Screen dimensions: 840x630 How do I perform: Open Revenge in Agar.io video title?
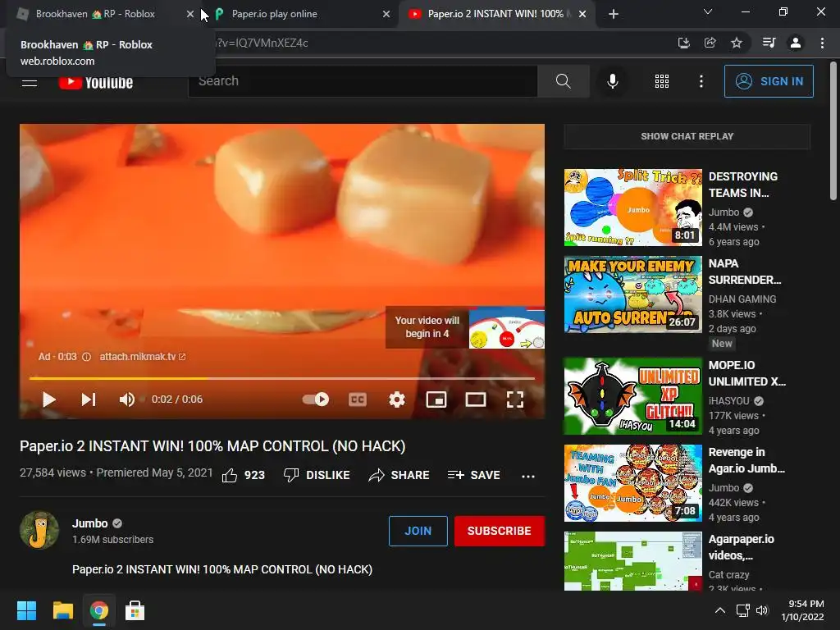[x=746, y=460]
